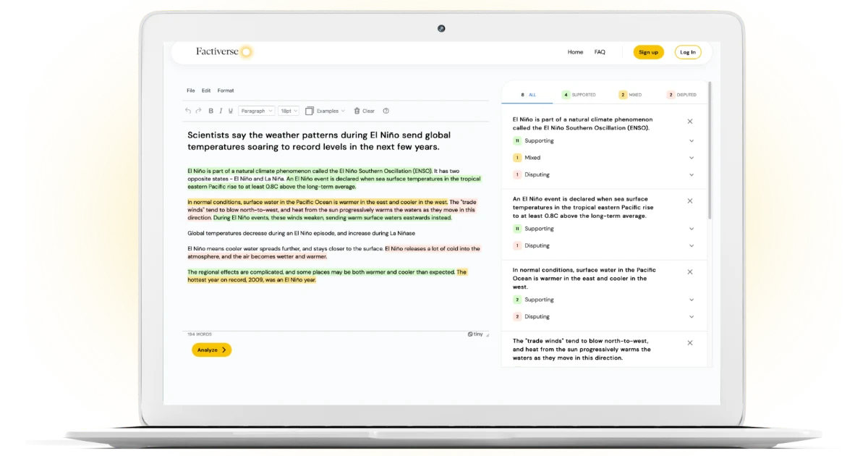Remove the trade winds claim card
Image resolution: width=868 pixels, height=456 pixels.
click(689, 343)
